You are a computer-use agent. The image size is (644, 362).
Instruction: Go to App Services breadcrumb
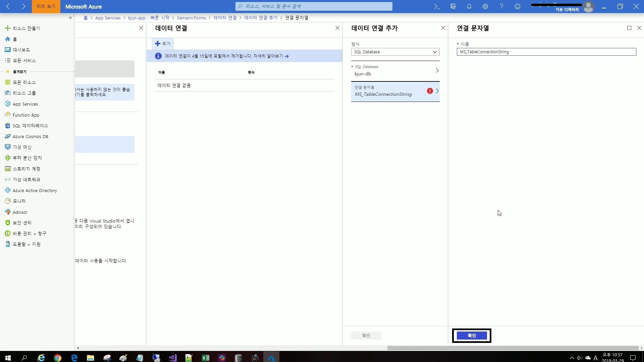tap(108, 18)
